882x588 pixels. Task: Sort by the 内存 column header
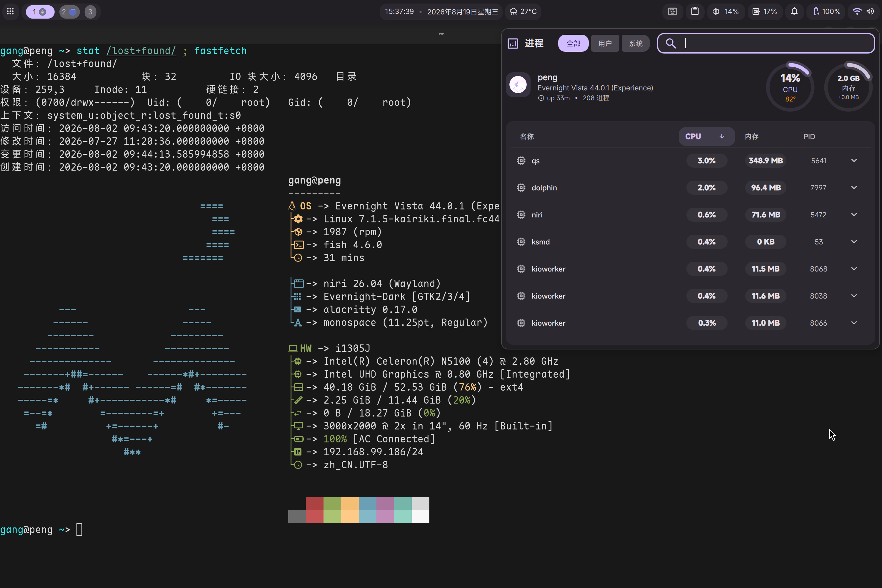751,136
